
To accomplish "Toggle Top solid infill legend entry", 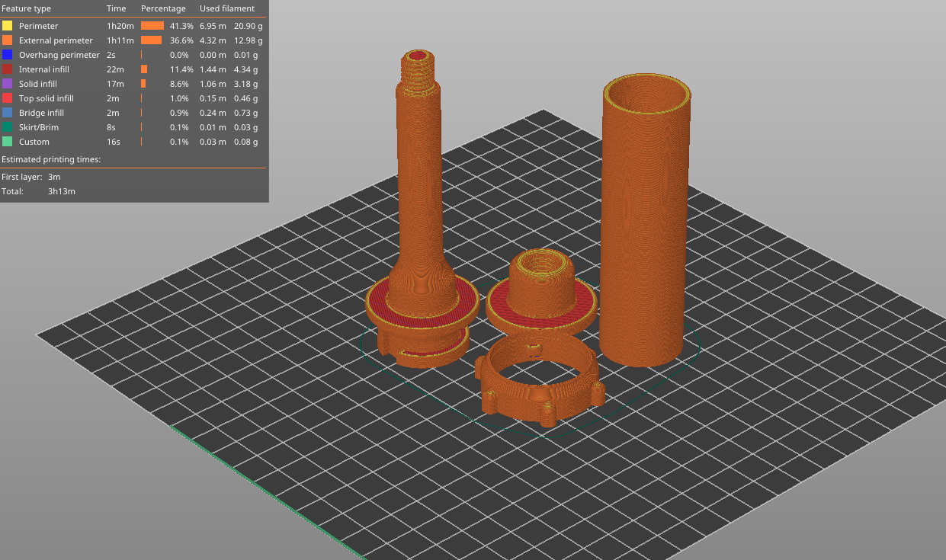I will tap(46, 98).
